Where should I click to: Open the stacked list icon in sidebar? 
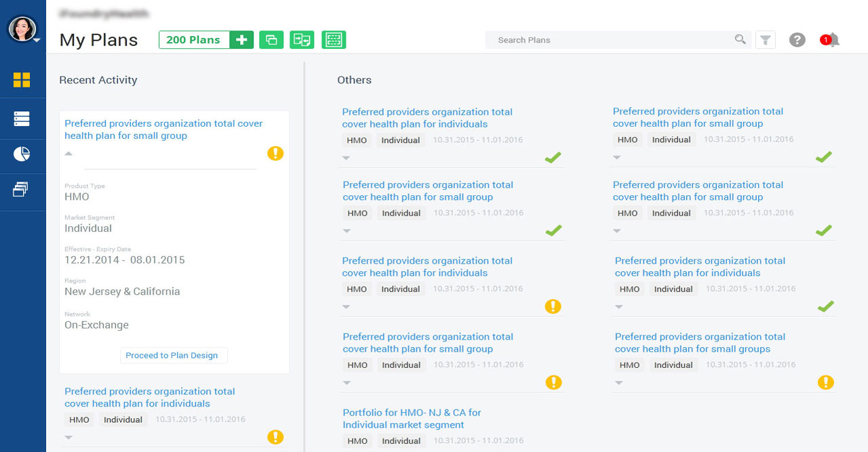click(22, 119)
